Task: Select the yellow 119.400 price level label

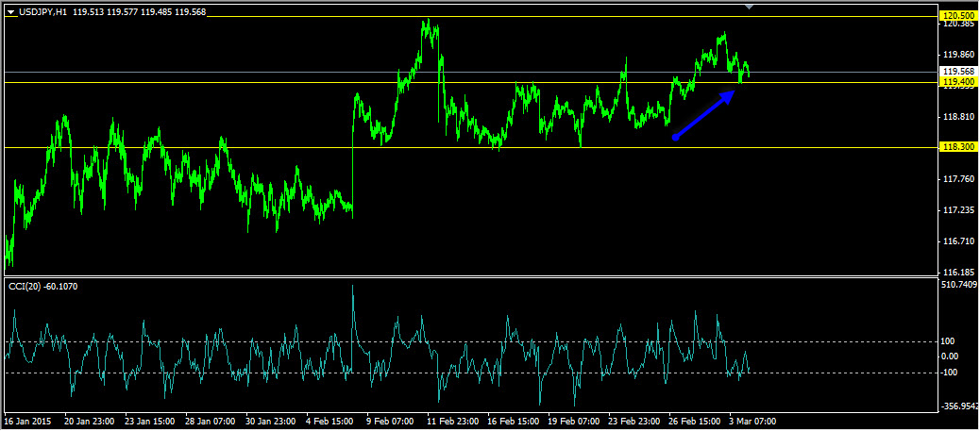Action: click(x=958, y=82)
